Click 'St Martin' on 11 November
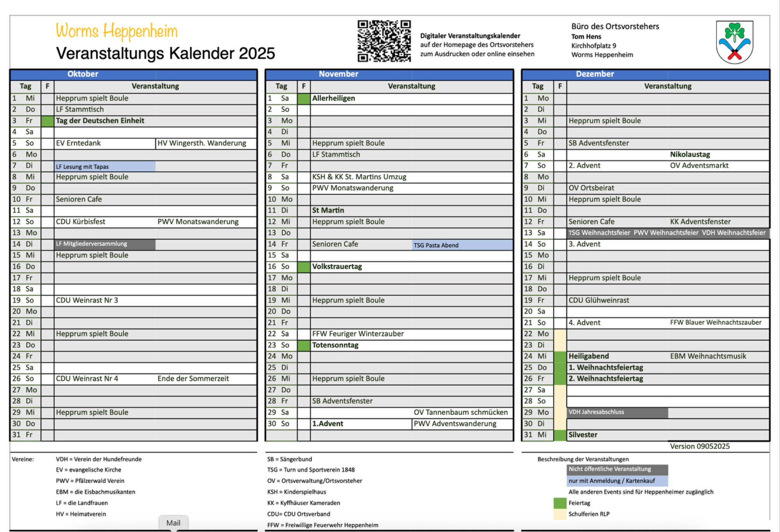 point(328,211)
